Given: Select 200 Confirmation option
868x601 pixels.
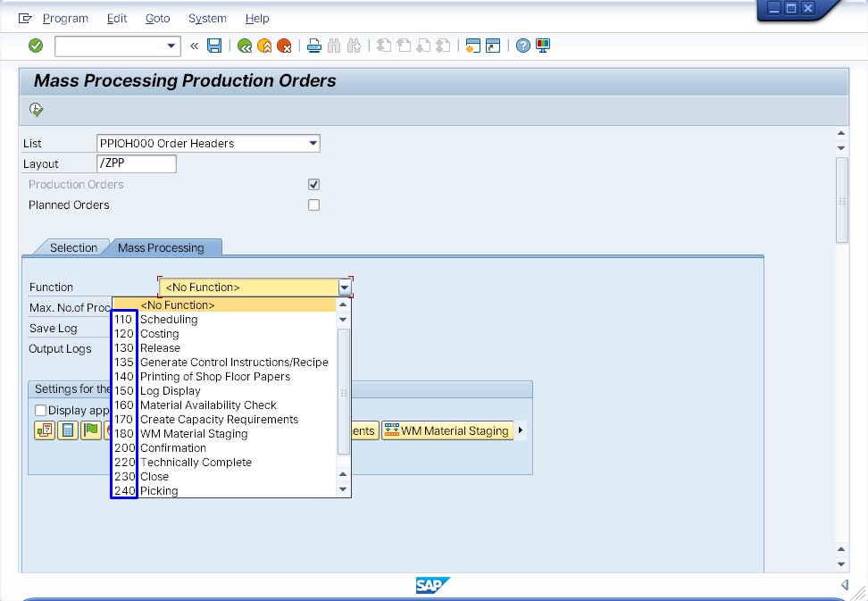Looking at the screenshot, I should pos(224,448).
